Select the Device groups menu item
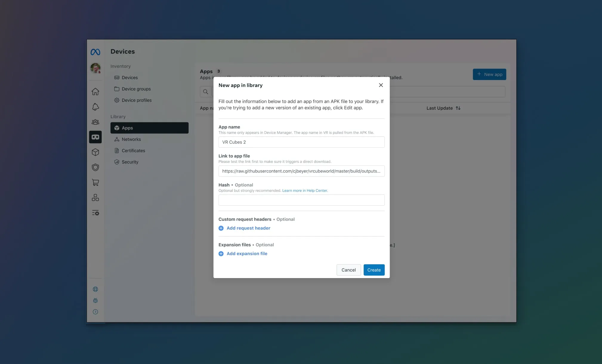This screenshot has width=602, height=364. click(136, 89)
